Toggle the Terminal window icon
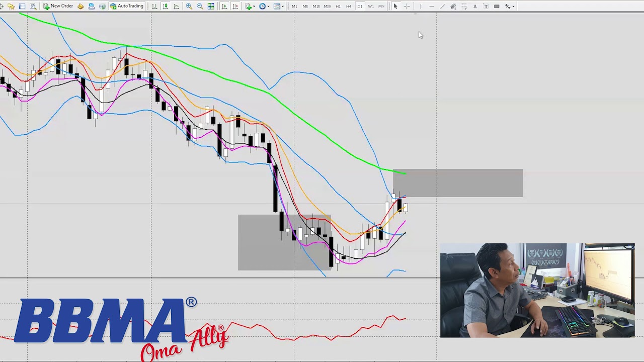 coord(22,6)
